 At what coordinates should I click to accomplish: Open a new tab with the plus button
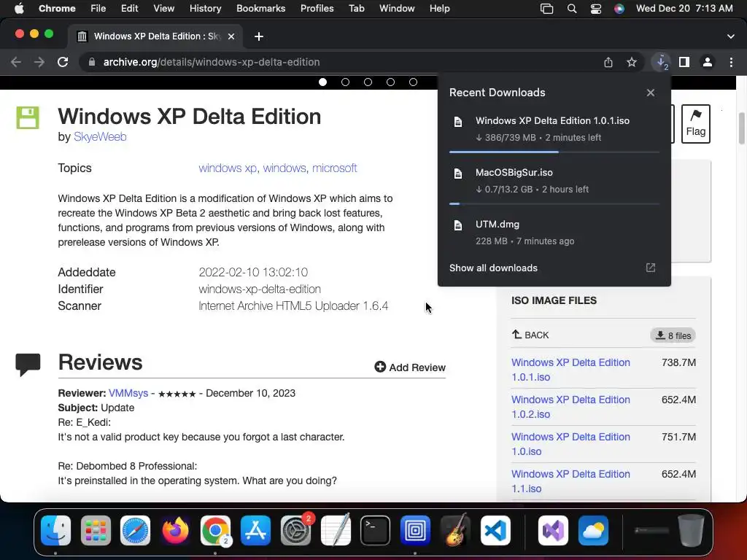(x=259, y=36)
